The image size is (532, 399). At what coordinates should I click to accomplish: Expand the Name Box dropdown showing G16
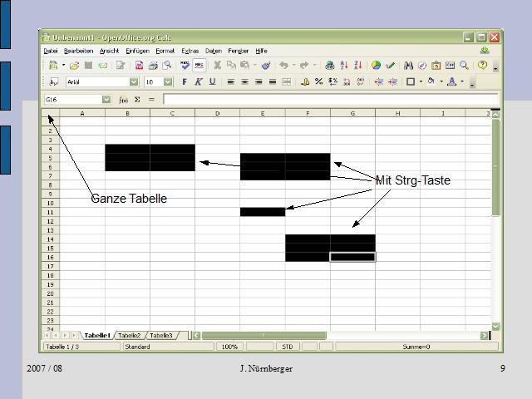pos(106,100)
